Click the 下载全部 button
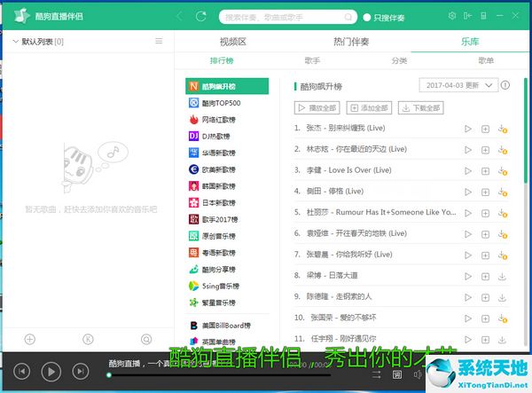 [421, 108]
